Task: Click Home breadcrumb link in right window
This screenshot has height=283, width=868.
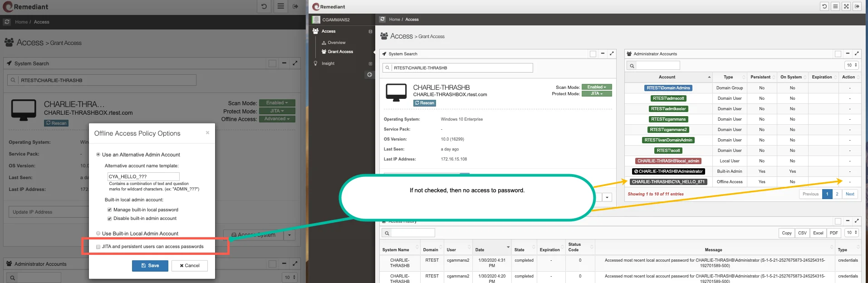Action: click(x=394, y=20)
